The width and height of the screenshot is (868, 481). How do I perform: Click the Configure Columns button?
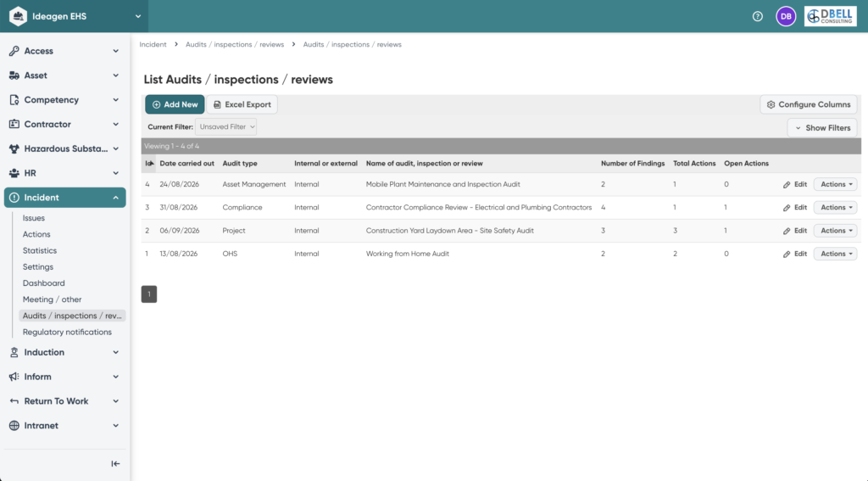809,104
